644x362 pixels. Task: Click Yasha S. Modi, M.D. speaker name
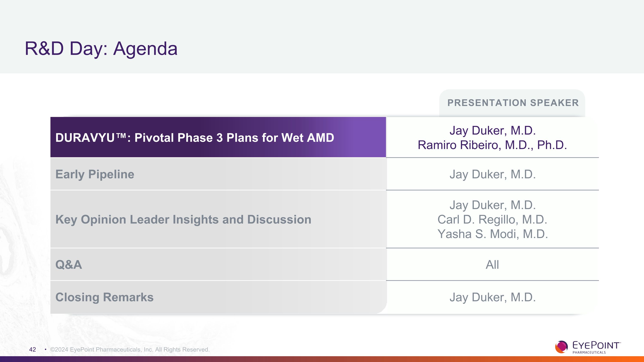tap(492, 234)
